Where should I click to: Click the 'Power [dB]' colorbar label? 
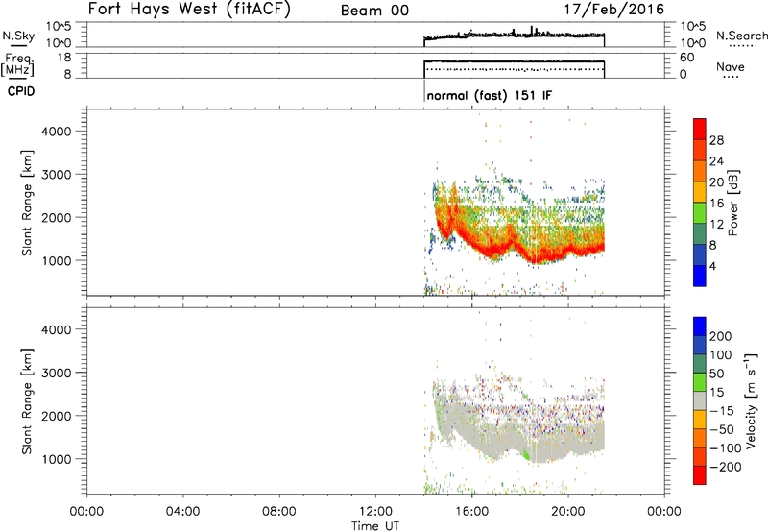(732, 203)
